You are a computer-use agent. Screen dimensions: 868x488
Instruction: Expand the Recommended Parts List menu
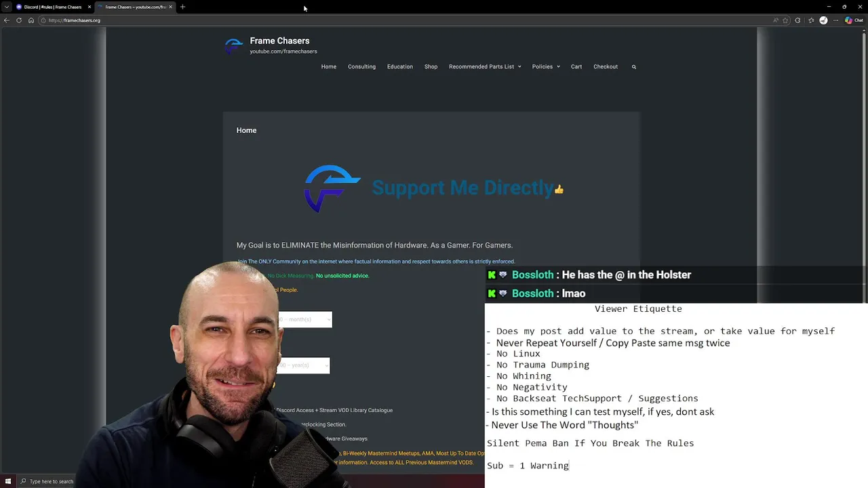(x=485, y=66)
